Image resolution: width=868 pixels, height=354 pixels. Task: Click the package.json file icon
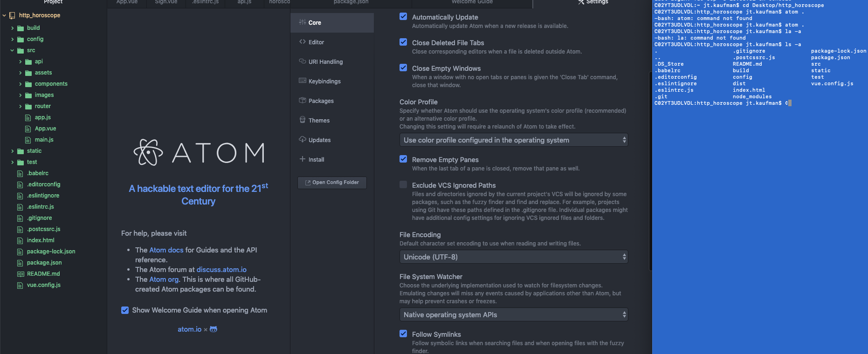(x=20, y=263)
